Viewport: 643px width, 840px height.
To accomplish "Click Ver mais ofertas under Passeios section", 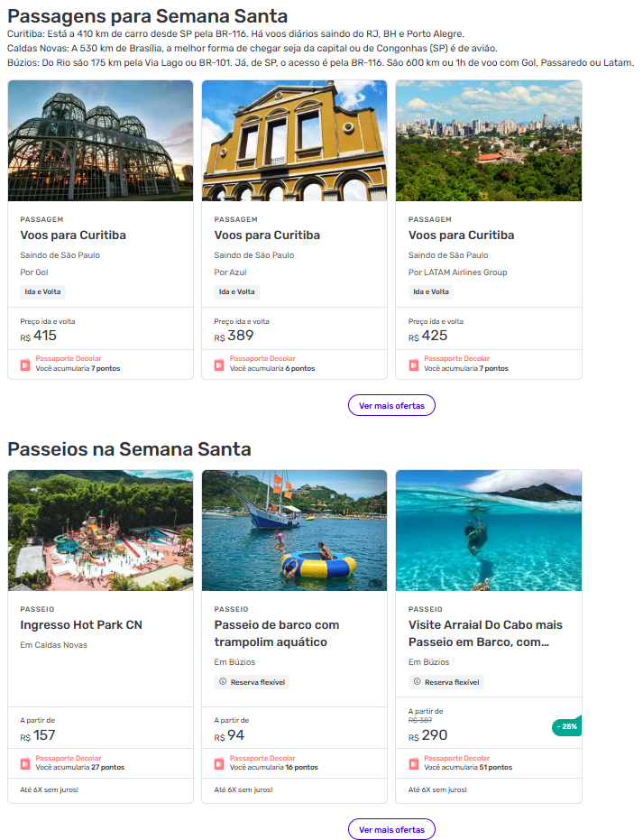I will (391, 829).
